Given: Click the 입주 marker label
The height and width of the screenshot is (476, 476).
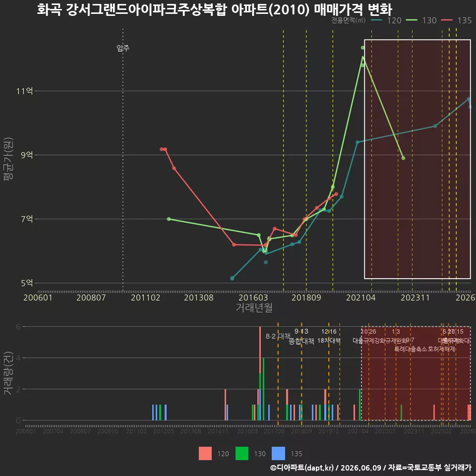Looking at the screenshot, I should [x=123, y=48].
